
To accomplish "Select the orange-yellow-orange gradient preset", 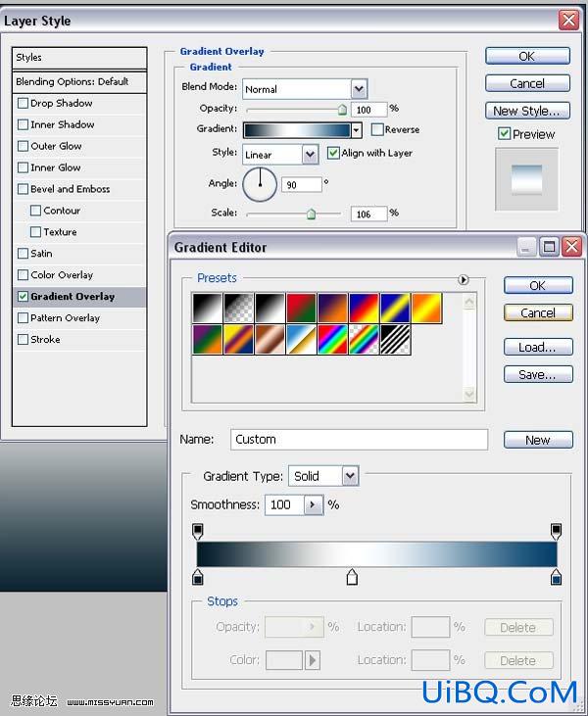I will [x=426, y=309].
